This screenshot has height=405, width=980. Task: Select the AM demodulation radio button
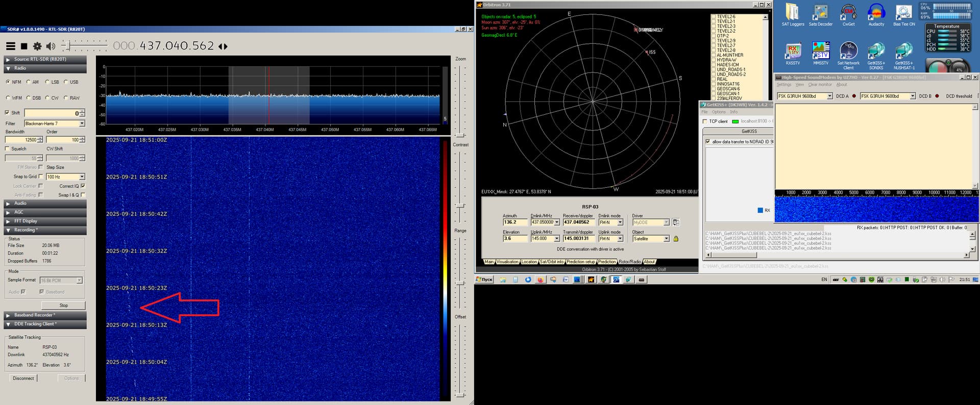pos(29,82)
